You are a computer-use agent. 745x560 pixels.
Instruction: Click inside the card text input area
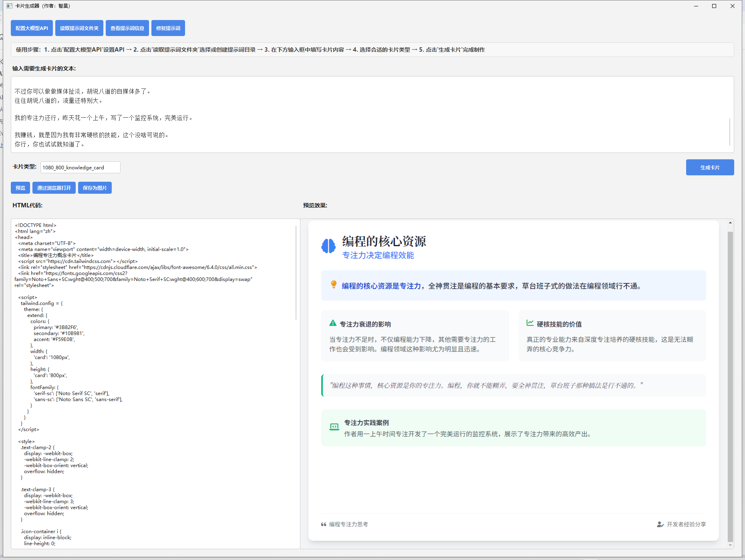coord(372,114)
